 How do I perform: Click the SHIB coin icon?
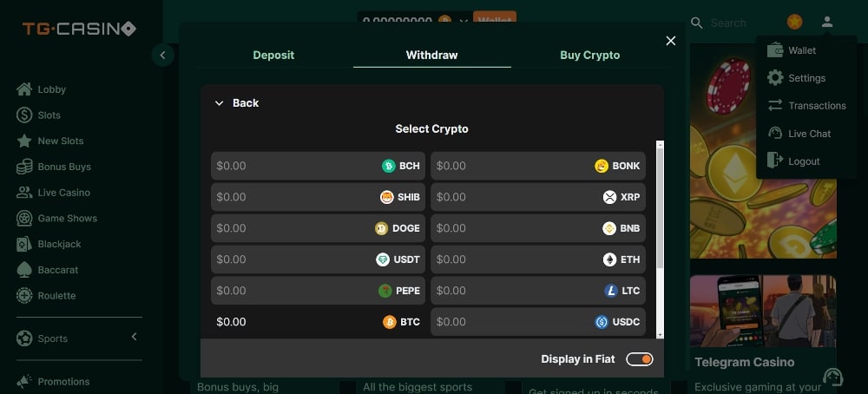click(x=386, y=197)
